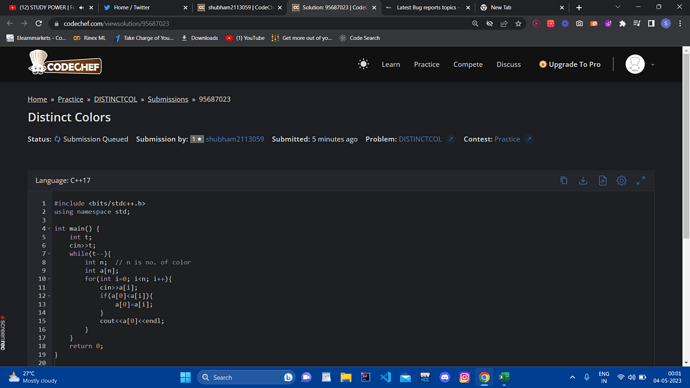
Task: Open a new browser tab with plus
Action: (x=579, y=7)
